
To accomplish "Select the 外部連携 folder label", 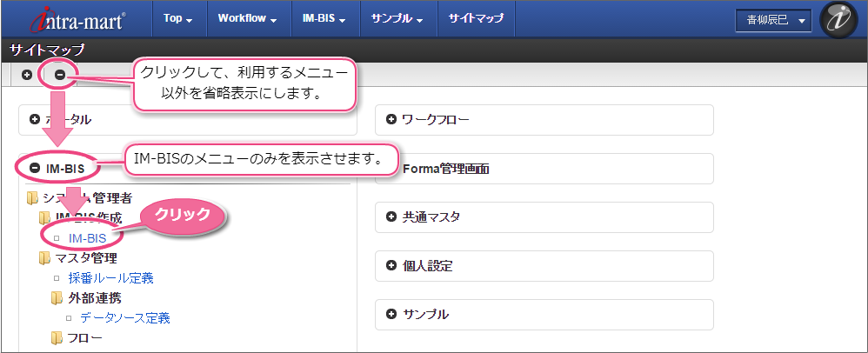I will (95, 298).
